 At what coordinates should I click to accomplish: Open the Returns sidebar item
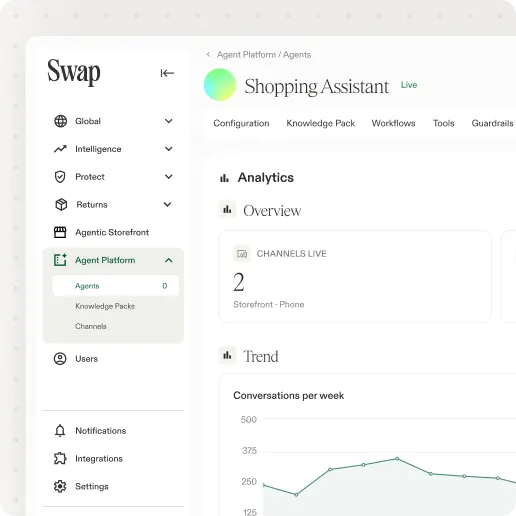pos(113,204)
